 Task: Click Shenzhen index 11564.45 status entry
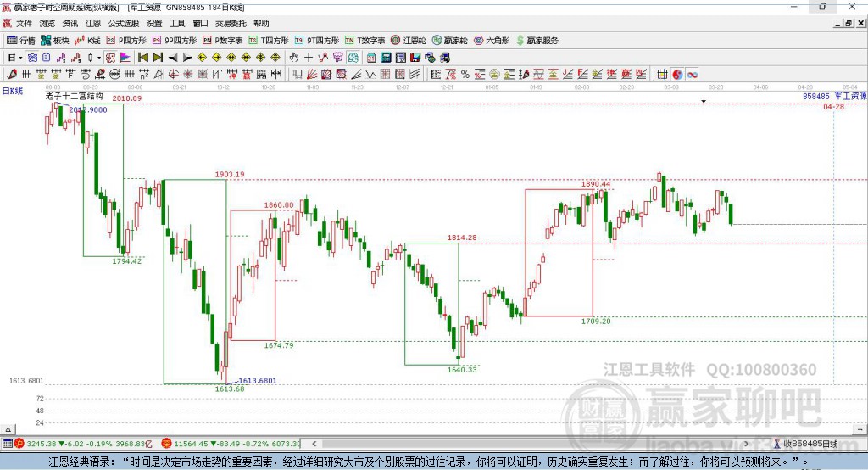(231, 444)
